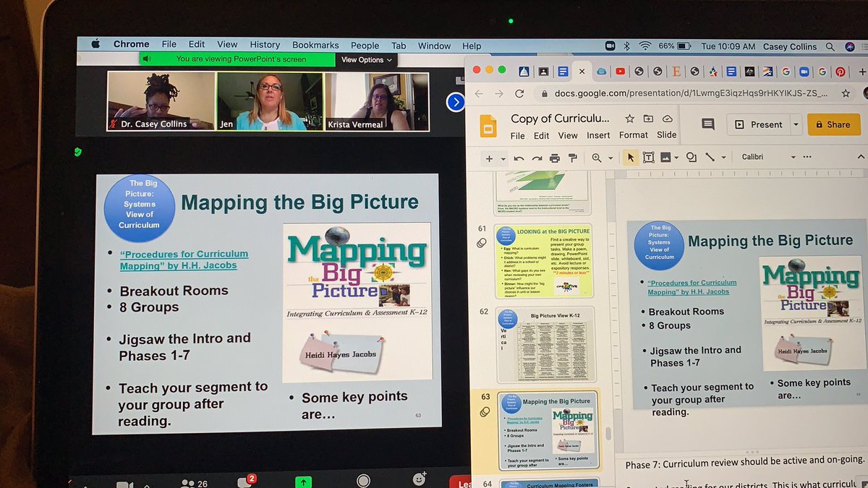Click the yellow Share button
The height and width of the screenshot is (488, 868).
click(x=834, y=124)
